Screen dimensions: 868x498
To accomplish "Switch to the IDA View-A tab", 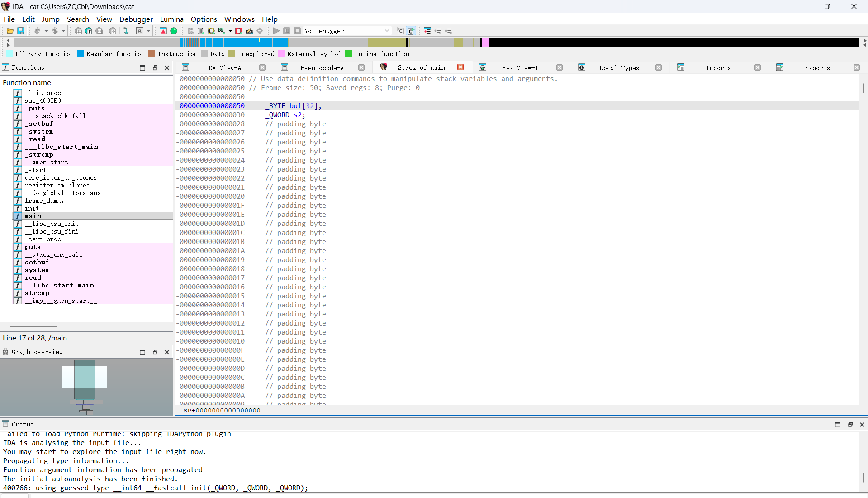I will pyautogui.click(x=223, y=68).
